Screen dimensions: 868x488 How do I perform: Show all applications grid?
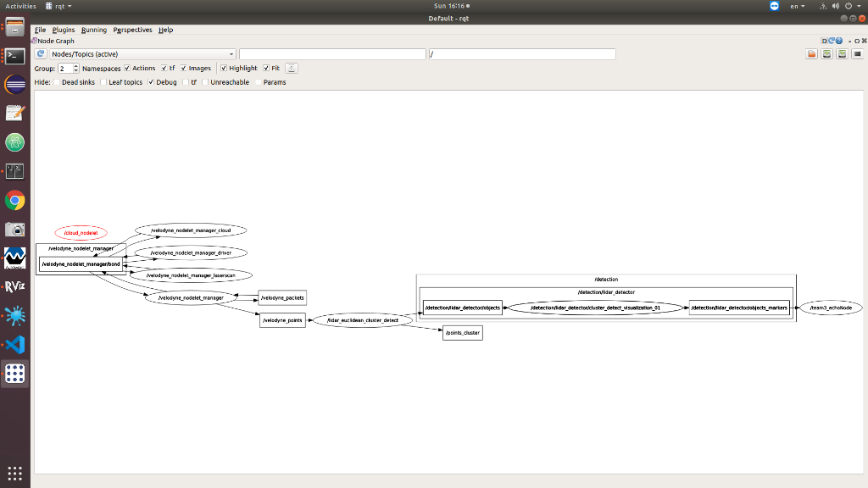click(x=15, y=474)
